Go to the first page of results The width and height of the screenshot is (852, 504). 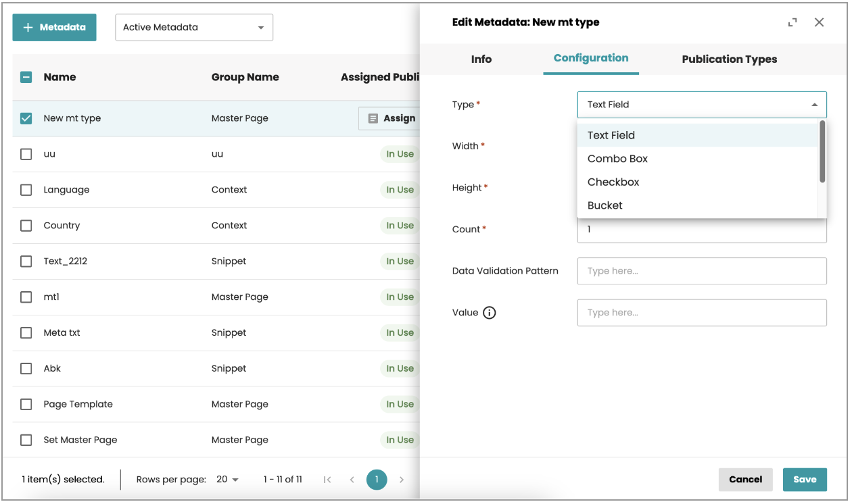coord(327,480)
